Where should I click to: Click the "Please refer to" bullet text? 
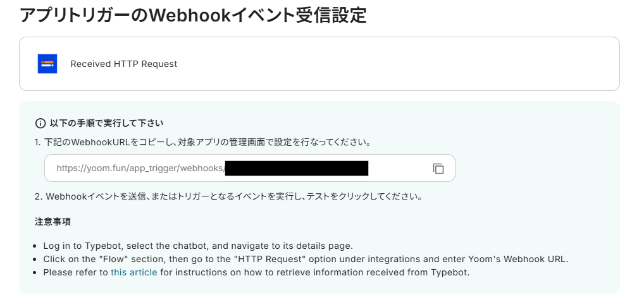click(x=76, y=272)
